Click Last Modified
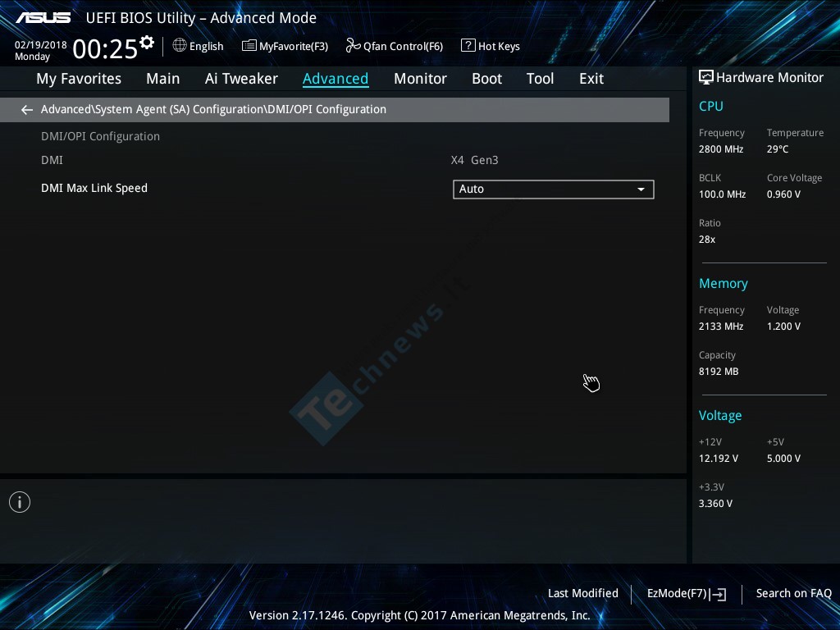The height and width of the screenshot is (630, 840). click(x=583, y=593)
